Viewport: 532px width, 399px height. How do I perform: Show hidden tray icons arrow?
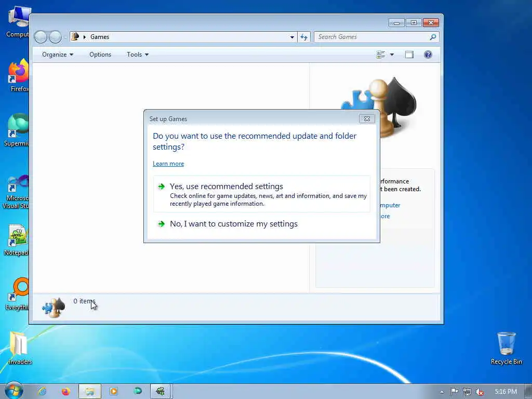point(442,392)
